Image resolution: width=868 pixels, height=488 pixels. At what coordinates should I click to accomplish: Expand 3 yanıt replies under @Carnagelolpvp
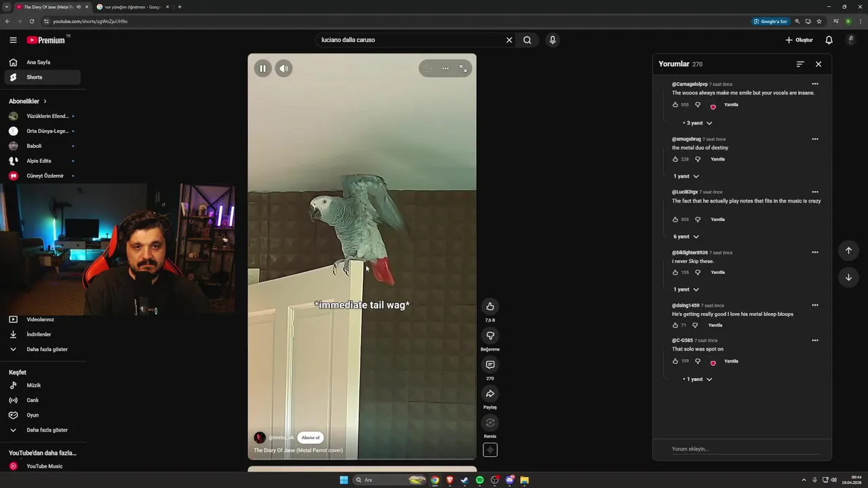point(698,123)
